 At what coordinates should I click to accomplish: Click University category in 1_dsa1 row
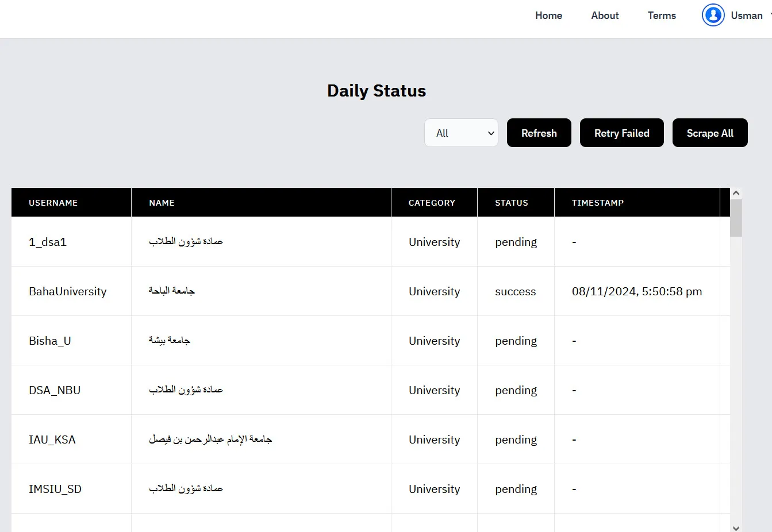point(434,242)
